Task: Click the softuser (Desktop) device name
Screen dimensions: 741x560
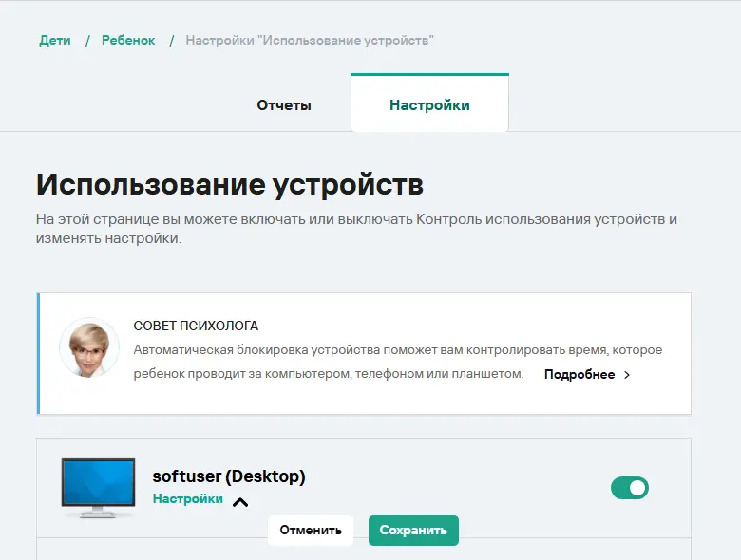Action: click(229, 476)
